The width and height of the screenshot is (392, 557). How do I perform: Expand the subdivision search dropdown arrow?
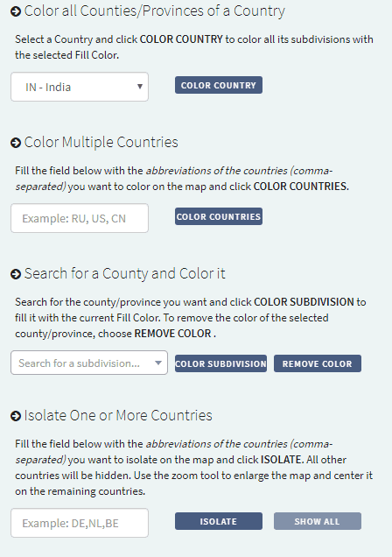pyautogui.click(x=158, y=363)
